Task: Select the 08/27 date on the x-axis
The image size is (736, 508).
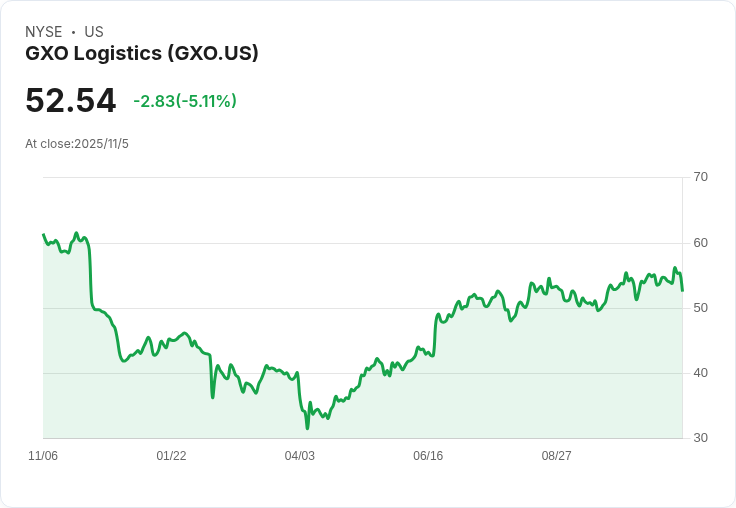Action: click(x=556, y=456)
